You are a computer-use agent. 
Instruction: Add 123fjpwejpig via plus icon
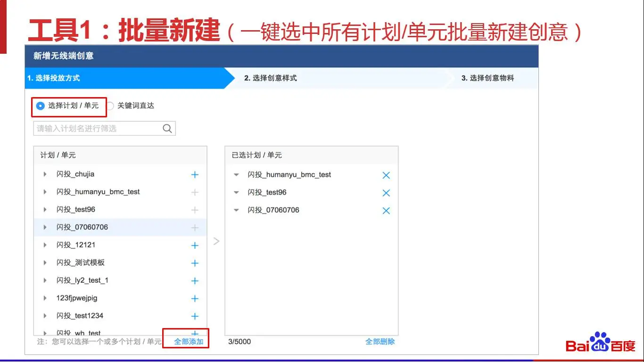point(195,298)
